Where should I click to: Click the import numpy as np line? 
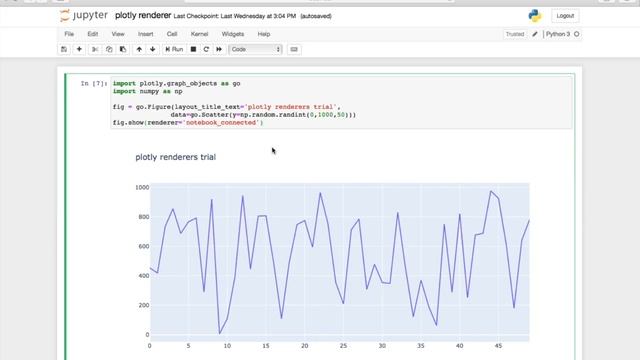tap(147, 91)
